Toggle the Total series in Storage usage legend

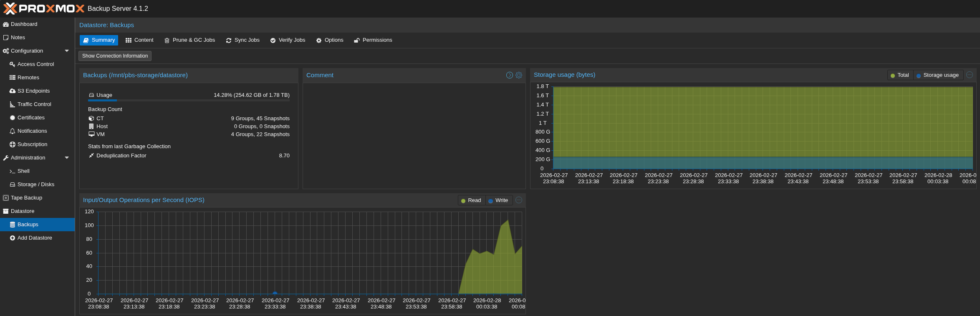900,75
